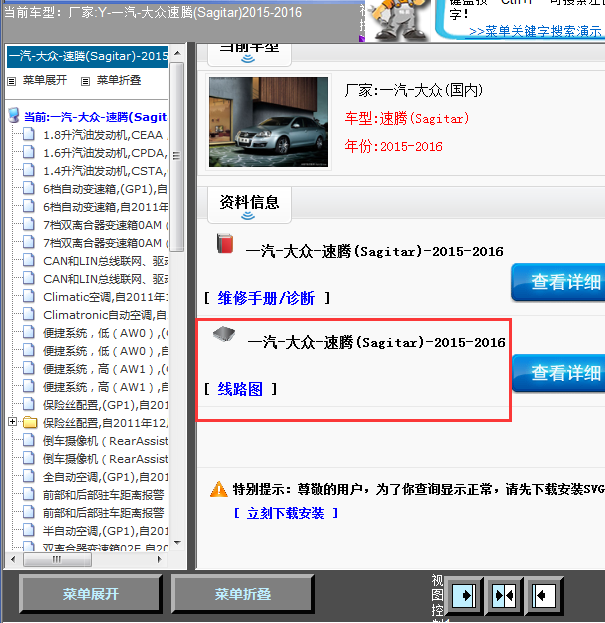The height and width of the screenshot is (623, 605).
Task: Select the first 便捷系统，低（AW0） item
Action: point(105,333)
